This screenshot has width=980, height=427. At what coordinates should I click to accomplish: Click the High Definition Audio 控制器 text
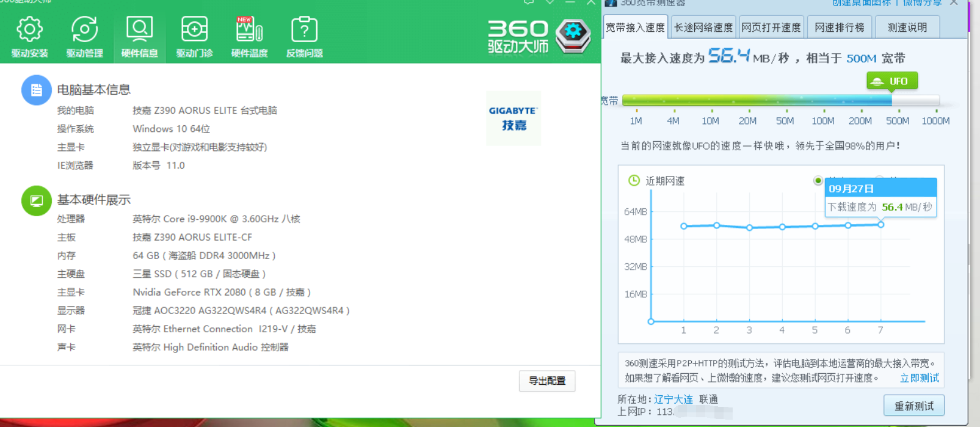(211, 347)
